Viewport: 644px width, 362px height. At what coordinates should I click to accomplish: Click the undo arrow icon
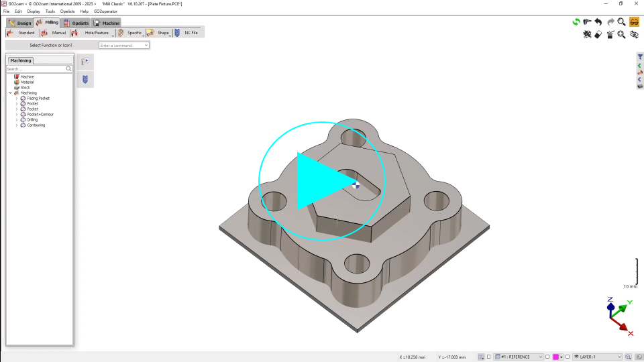[x=598, y=22]
